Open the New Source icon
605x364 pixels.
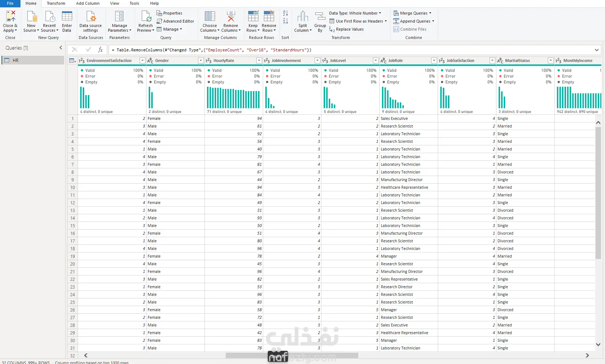pos(32,16)
